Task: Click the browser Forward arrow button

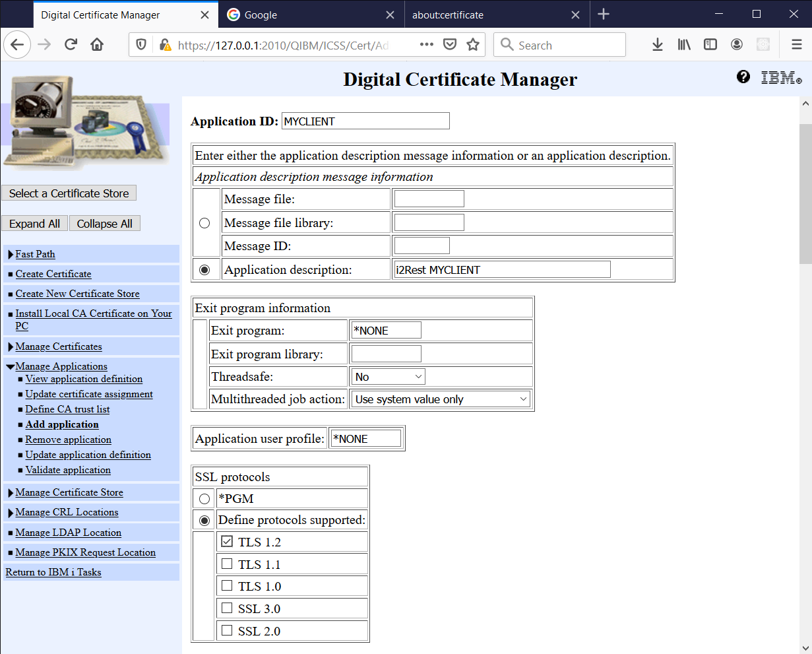Action: pyautogui.click(x=44, y=45)
